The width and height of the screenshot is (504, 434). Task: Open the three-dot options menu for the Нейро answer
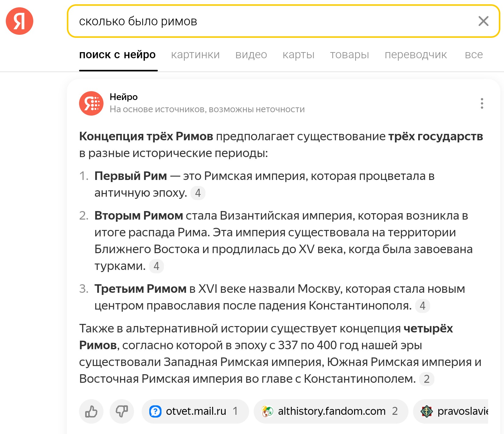tap(482, 103)
